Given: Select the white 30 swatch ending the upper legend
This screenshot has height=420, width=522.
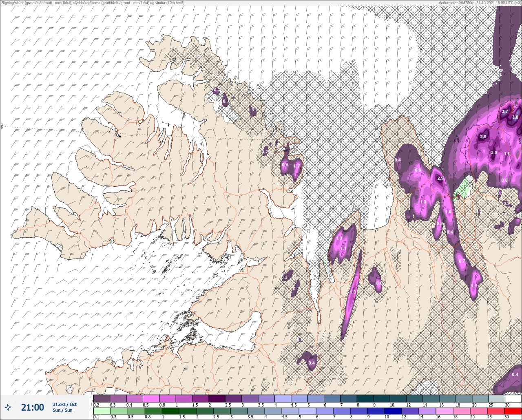Looking at the screenshot, I should 513,398.
